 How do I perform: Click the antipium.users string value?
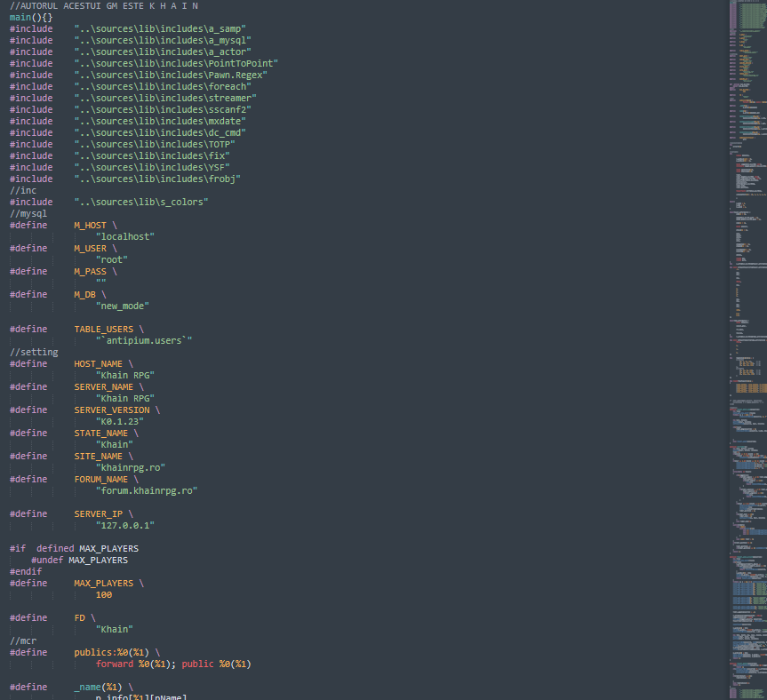[144, 341]
